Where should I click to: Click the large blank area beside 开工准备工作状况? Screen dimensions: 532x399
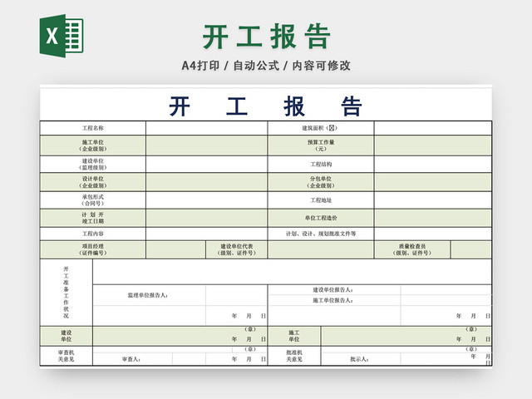pyautogui.click(x=292, y=272)
